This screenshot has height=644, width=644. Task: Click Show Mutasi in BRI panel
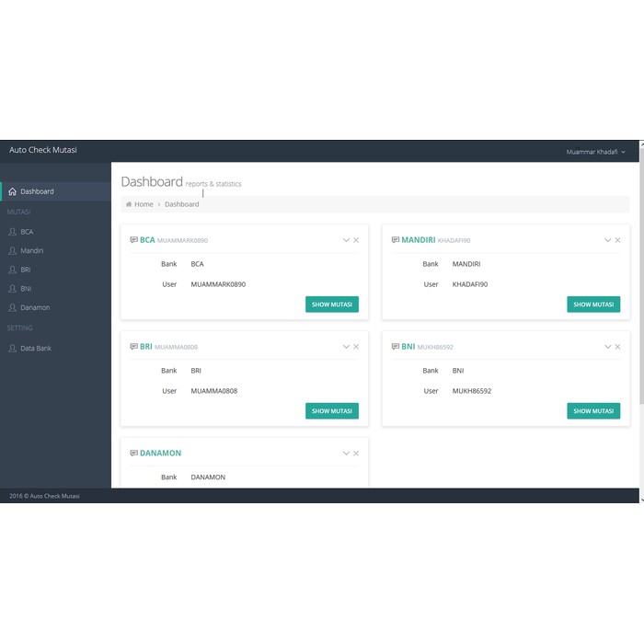(x=332, y=411)
